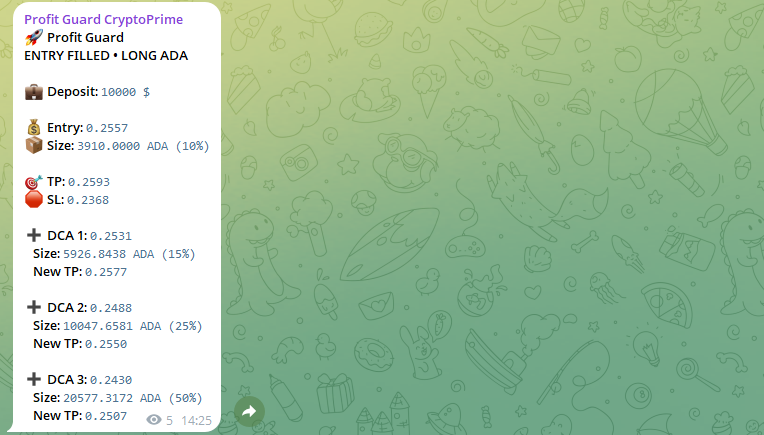Copy the deposit value 10000 $
Image resolution: width=764 pixels, height=435 pixels.
point(125,92)
